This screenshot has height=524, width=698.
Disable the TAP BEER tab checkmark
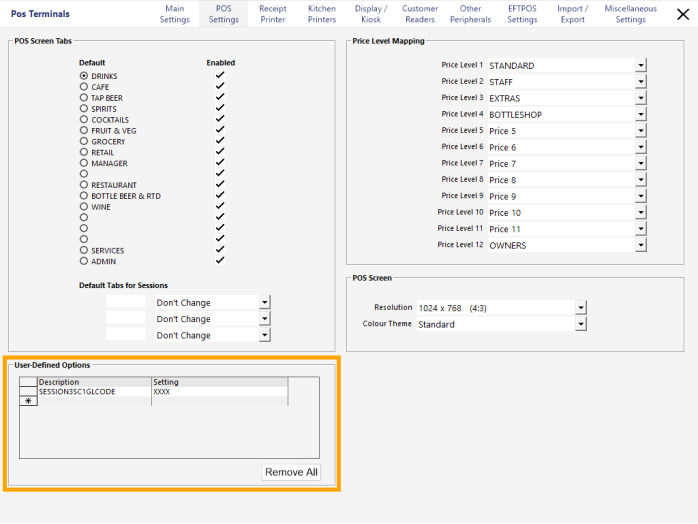(x=220, y=97)
